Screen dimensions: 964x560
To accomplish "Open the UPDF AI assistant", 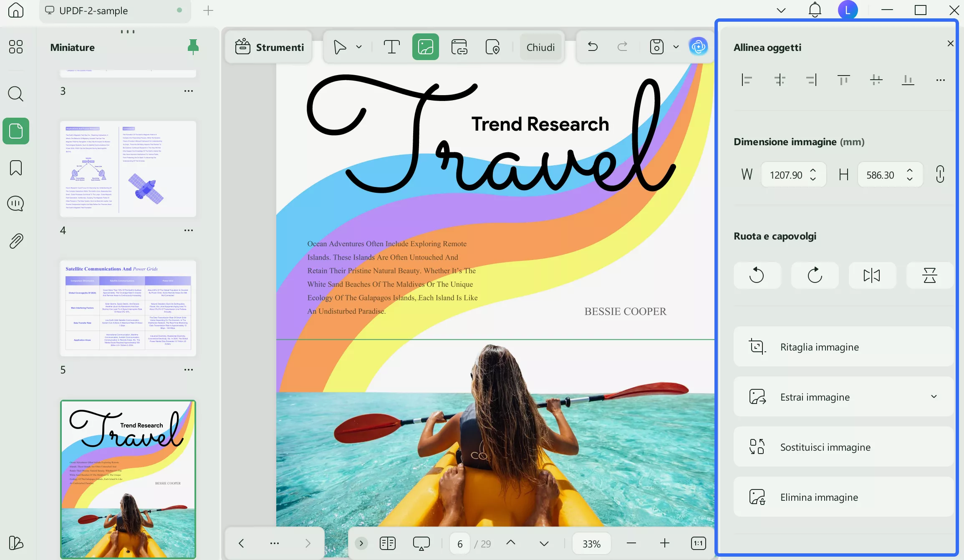I will pyautogui.click(x=698, y=47).
